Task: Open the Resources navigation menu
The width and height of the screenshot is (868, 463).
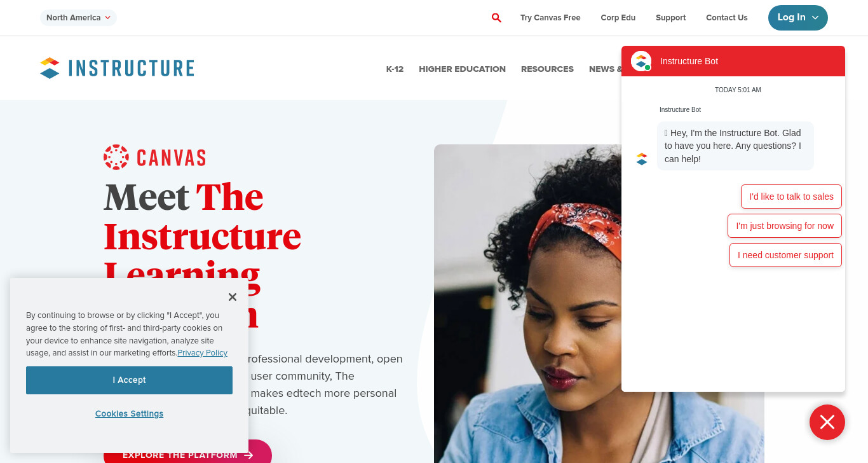Action: pos(547,69)
